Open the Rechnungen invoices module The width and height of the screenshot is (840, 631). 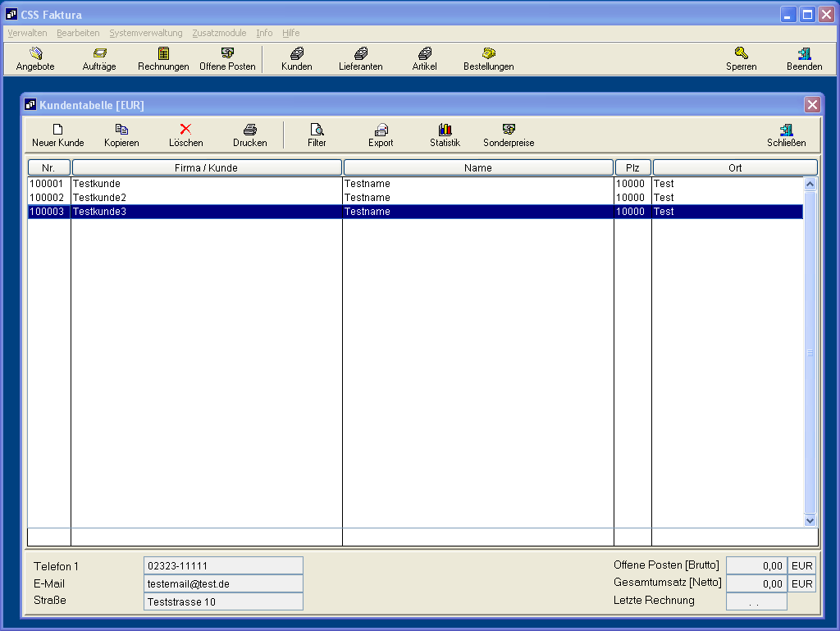coord(163,59)
